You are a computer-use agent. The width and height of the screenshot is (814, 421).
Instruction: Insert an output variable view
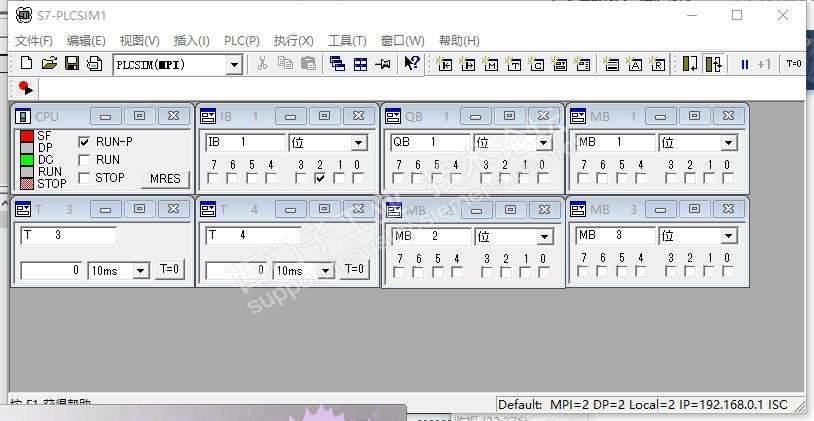tap(467, 64)
